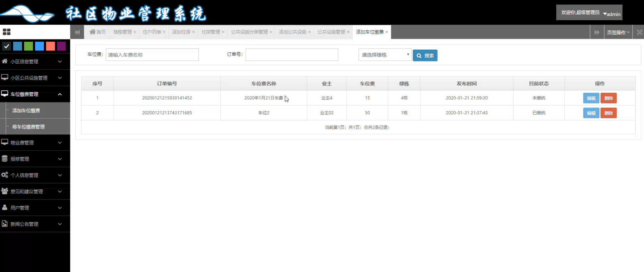Screen dimensions: 644x272
Task: Expand the 报修管理 menu
Action: 35,159
